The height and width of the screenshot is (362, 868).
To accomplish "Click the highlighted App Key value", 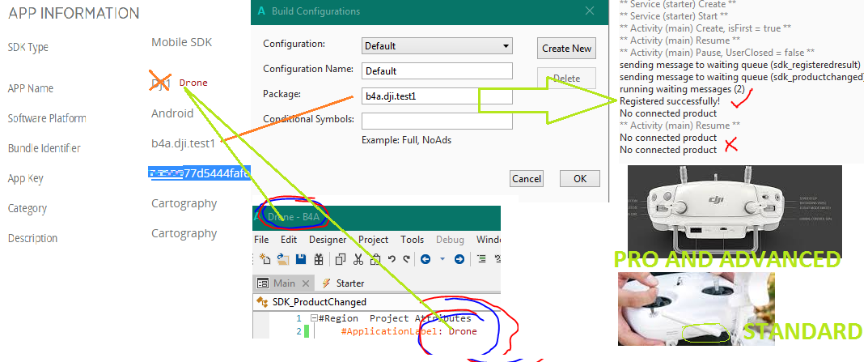I will click(200, 173).
